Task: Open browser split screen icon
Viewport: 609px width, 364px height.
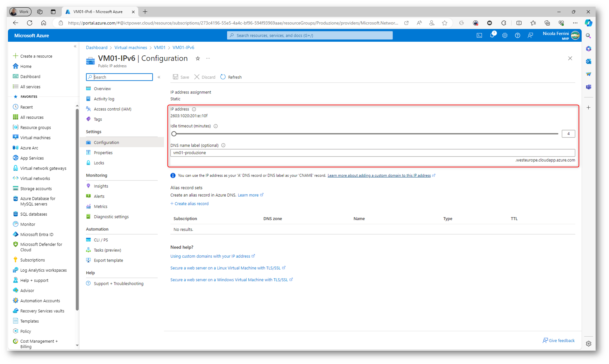Action: coord(519,23)
